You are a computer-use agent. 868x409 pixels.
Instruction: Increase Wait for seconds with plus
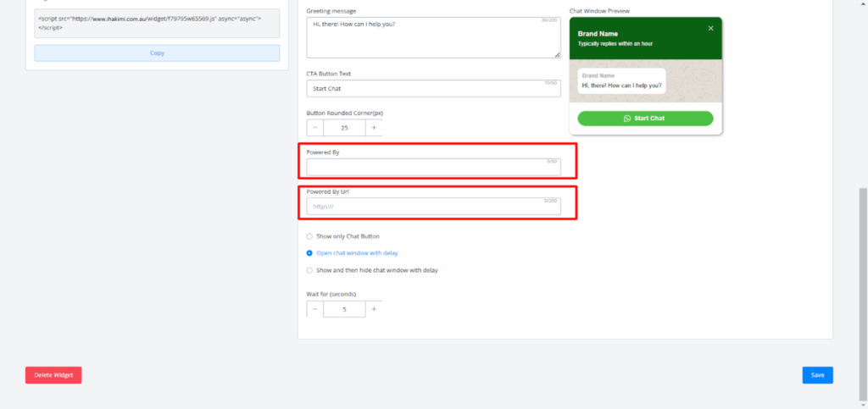374,309
